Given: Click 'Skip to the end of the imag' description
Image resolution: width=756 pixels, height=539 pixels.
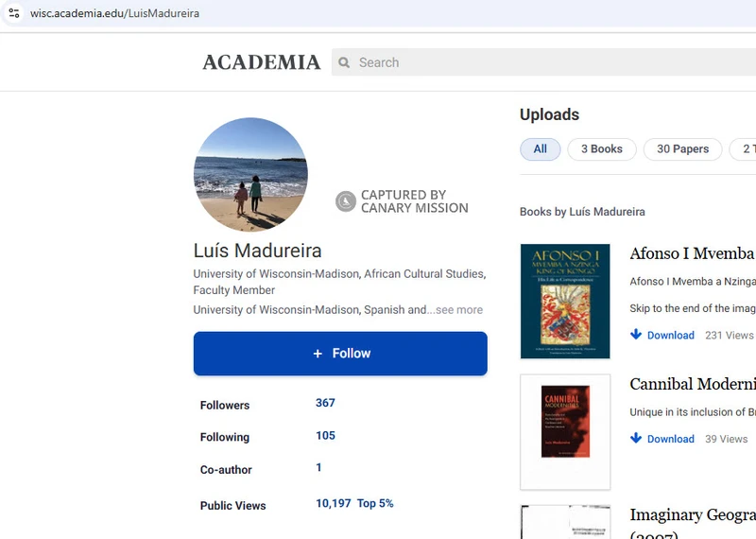Looking at the screenshot, I should (x=693, y=308).
